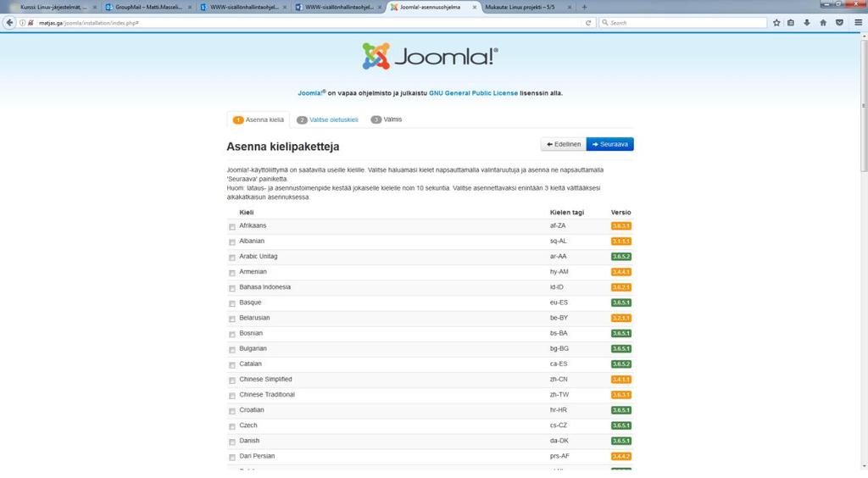
Task: Tick the Chinese Simplified checkbox
Action: coord(232,381)
